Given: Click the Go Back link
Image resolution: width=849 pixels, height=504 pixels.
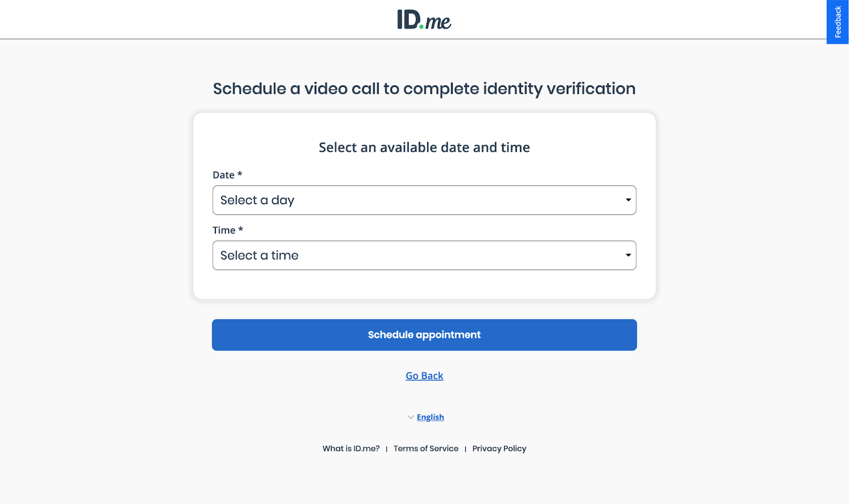Looking at the screenshot, I should (x=424, y=376).
